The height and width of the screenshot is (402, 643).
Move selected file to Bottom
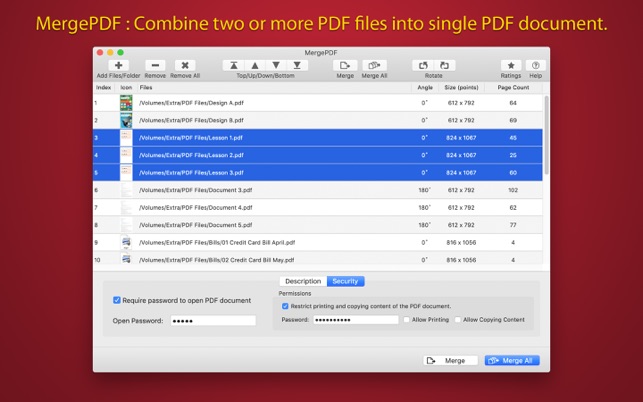click(x=297, y=65)
